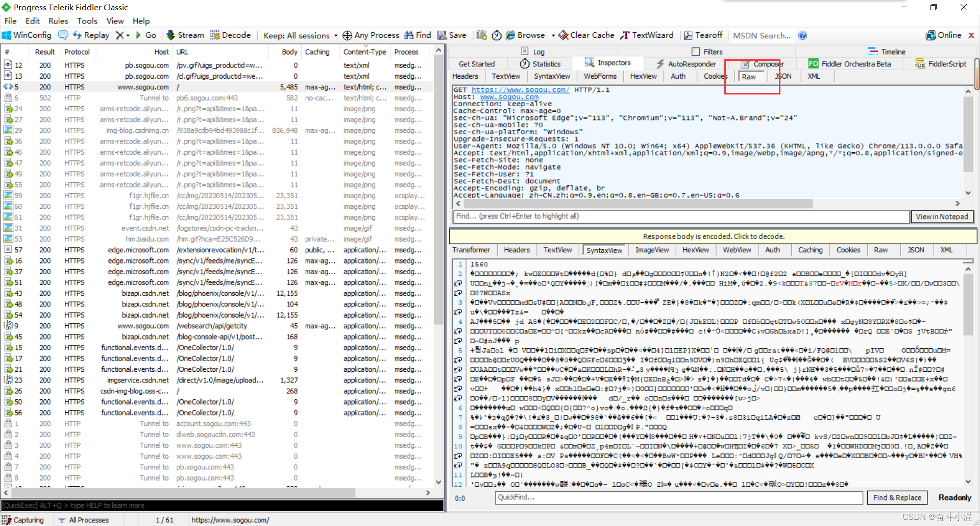Click the MSDN Search field
Viewport: 980px width, 526px height.
tap(762, 35)
